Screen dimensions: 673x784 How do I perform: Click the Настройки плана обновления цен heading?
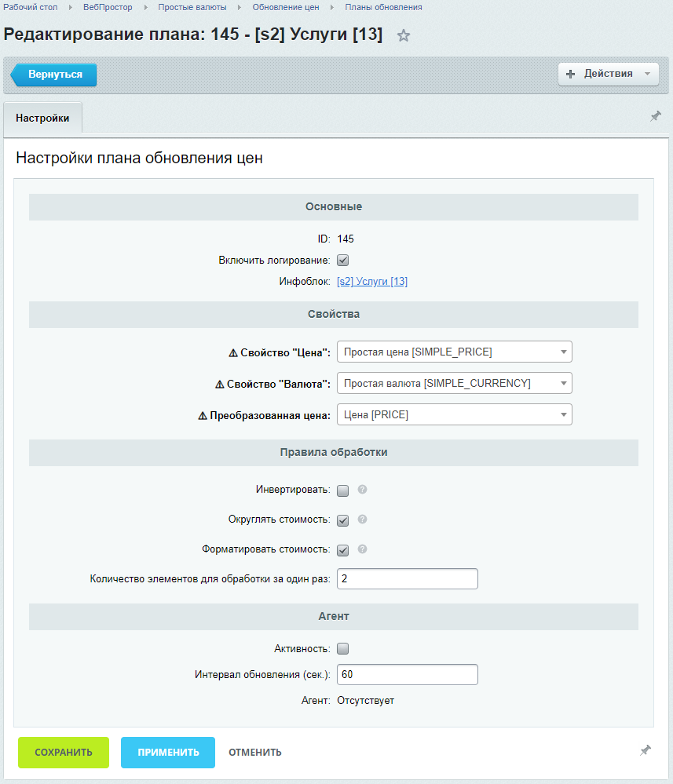[139, 158]
